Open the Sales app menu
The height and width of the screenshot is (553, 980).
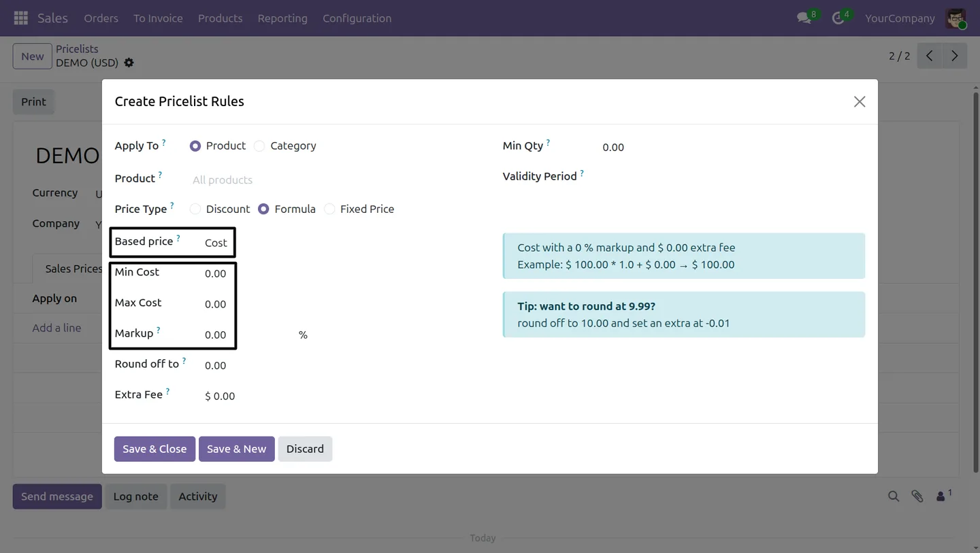pyautogui.click(x=52, y=18)
